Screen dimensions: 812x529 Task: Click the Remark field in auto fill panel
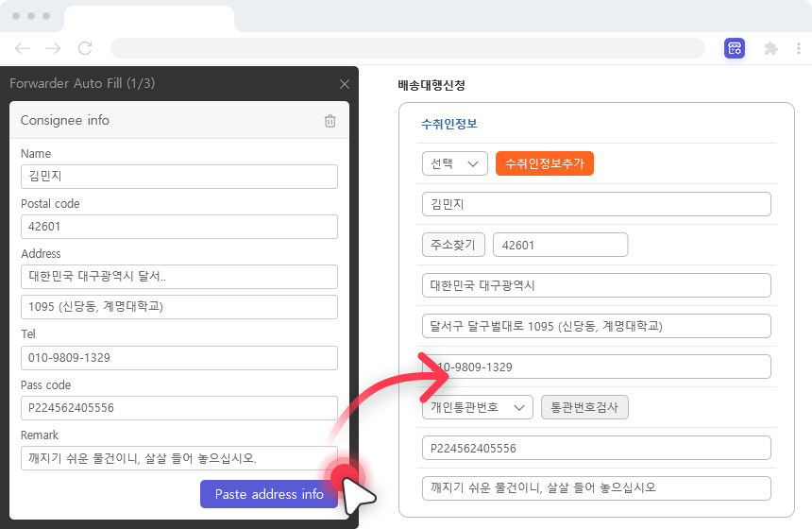[x=179, y=458]
